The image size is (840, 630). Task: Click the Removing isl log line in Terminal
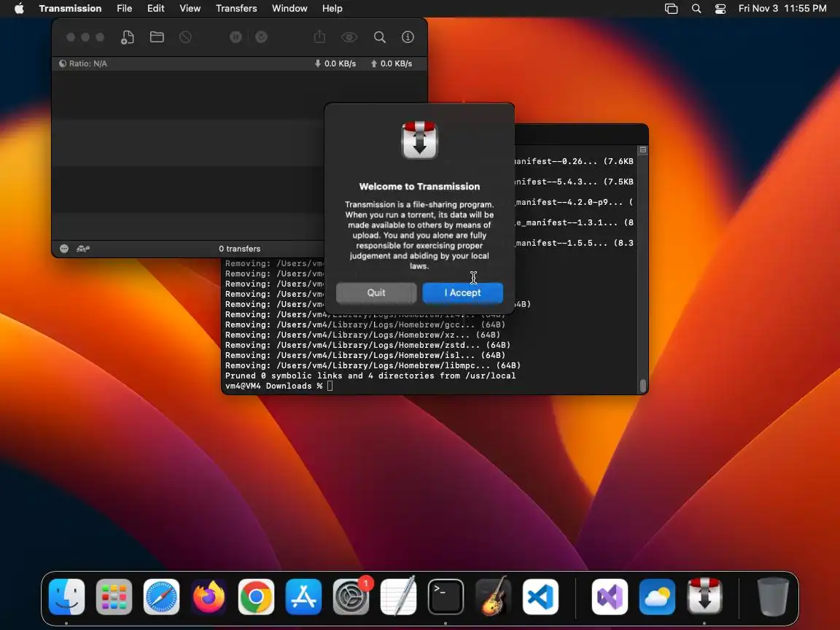point(365,355)
